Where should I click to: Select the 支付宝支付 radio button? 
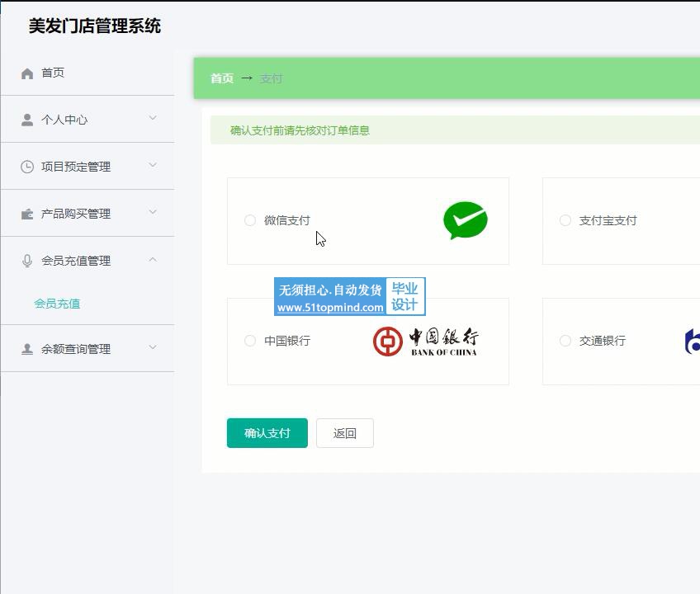(565, 220)
